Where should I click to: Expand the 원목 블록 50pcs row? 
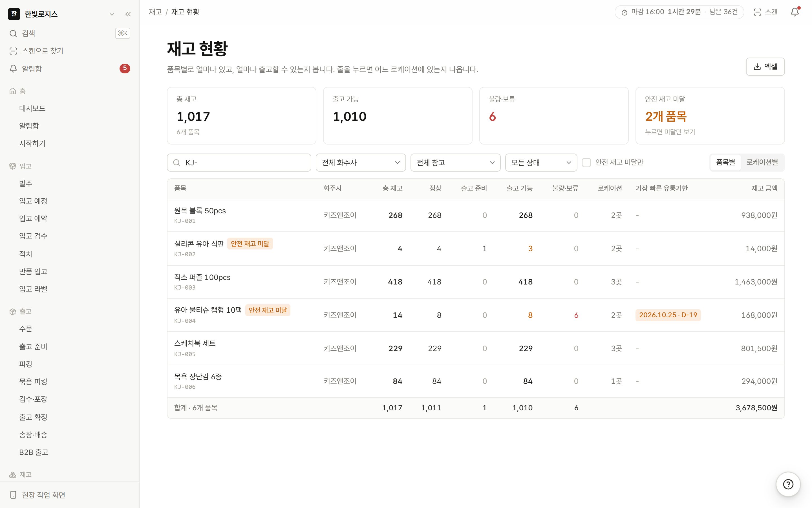(475, 215)
